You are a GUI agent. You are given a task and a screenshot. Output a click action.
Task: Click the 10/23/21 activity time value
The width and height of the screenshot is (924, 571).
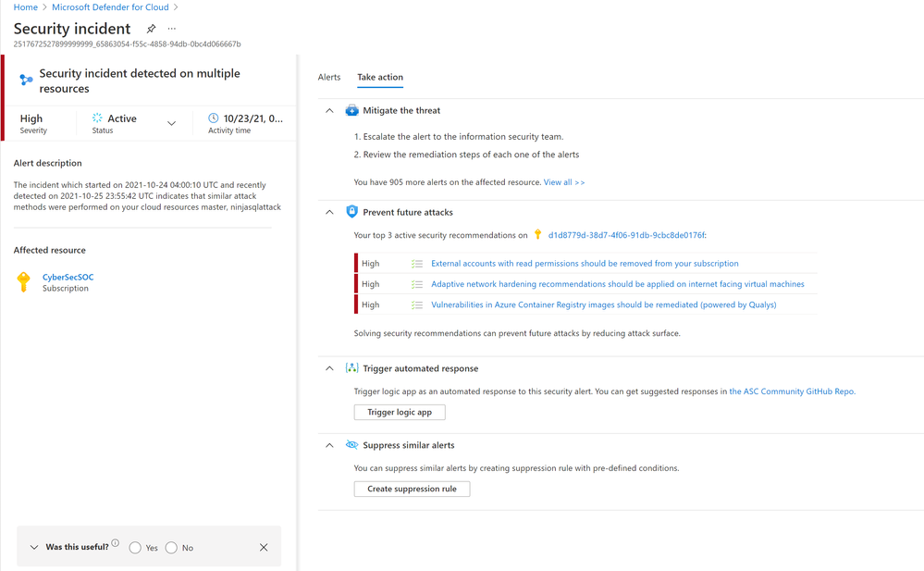(x=253, y=118)
